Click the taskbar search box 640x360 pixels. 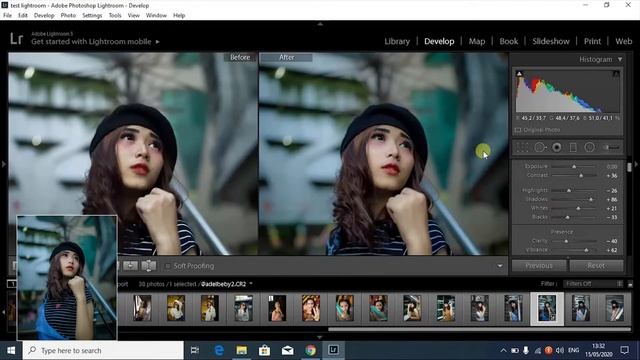[x=103, y=350]
